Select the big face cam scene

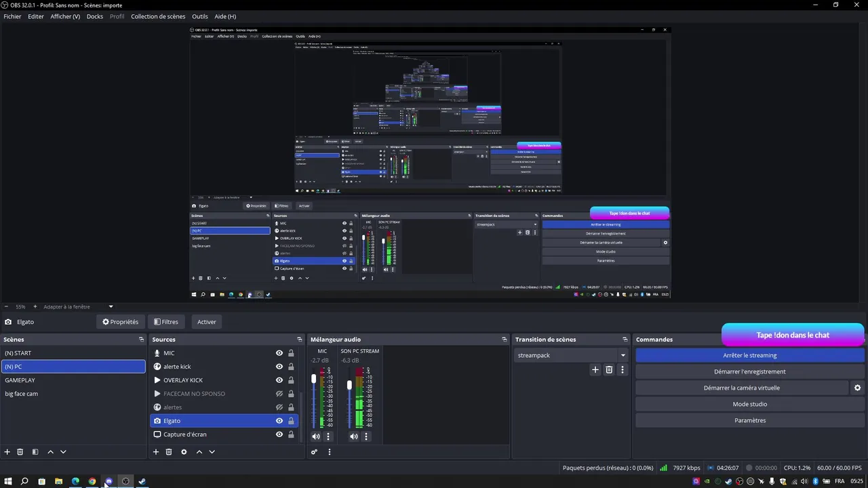(73, 394)
